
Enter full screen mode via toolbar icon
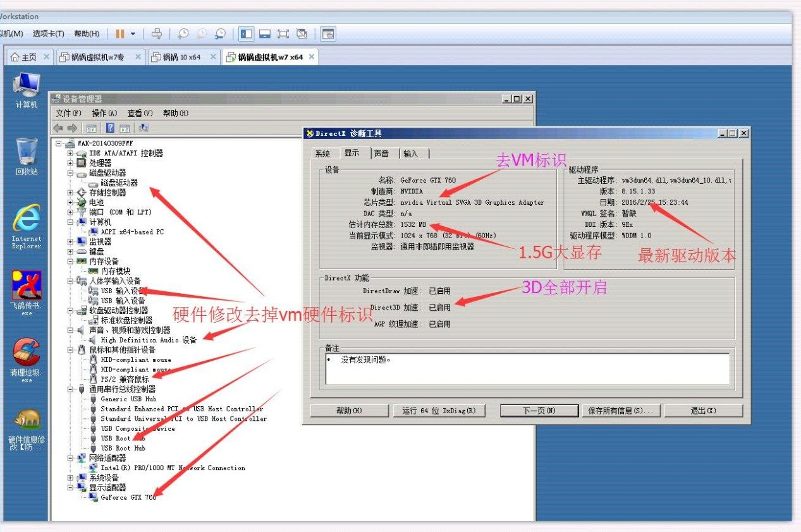coord(283,33)
